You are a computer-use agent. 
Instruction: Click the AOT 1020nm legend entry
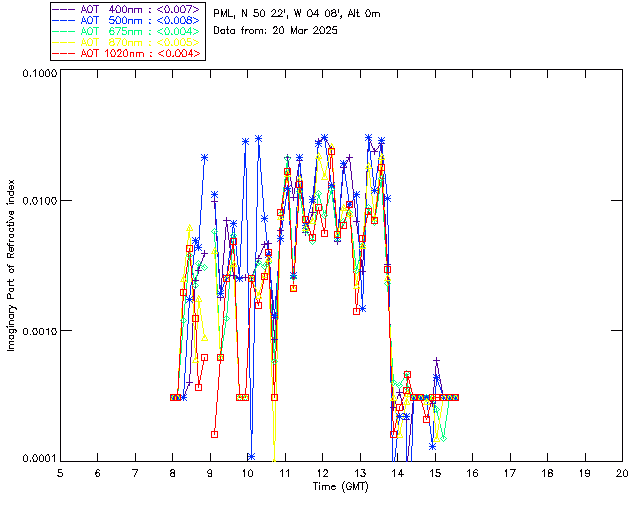coord(127,53)
